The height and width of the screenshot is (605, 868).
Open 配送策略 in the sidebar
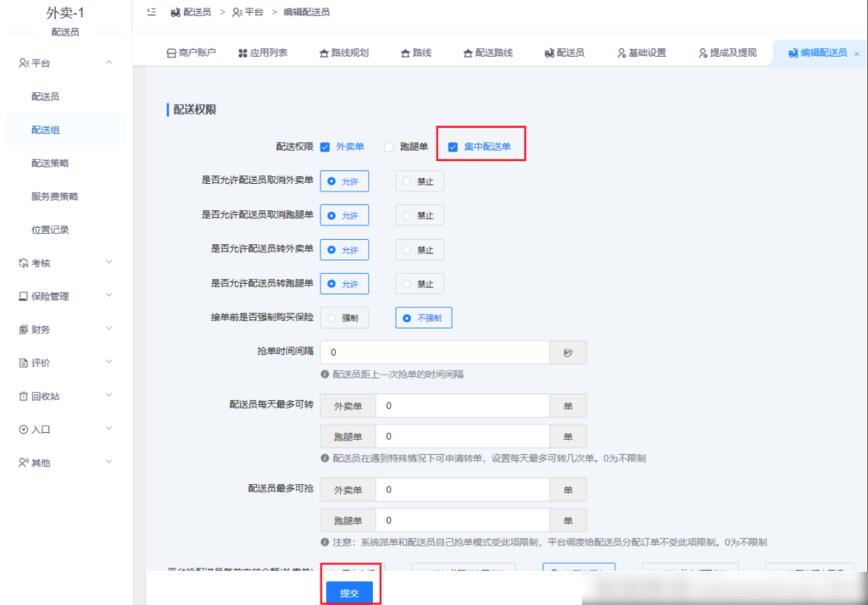[51, 163]
